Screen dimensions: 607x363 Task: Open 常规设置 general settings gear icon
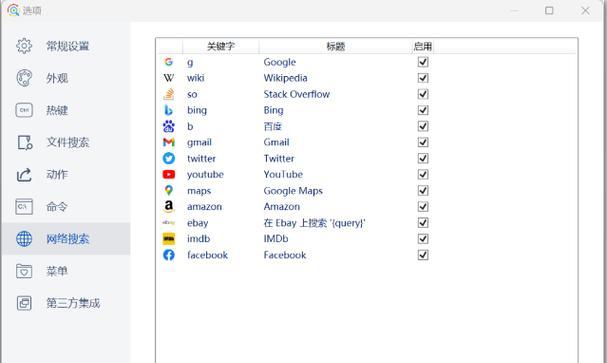pyautogui.click(x=24, y=46)
